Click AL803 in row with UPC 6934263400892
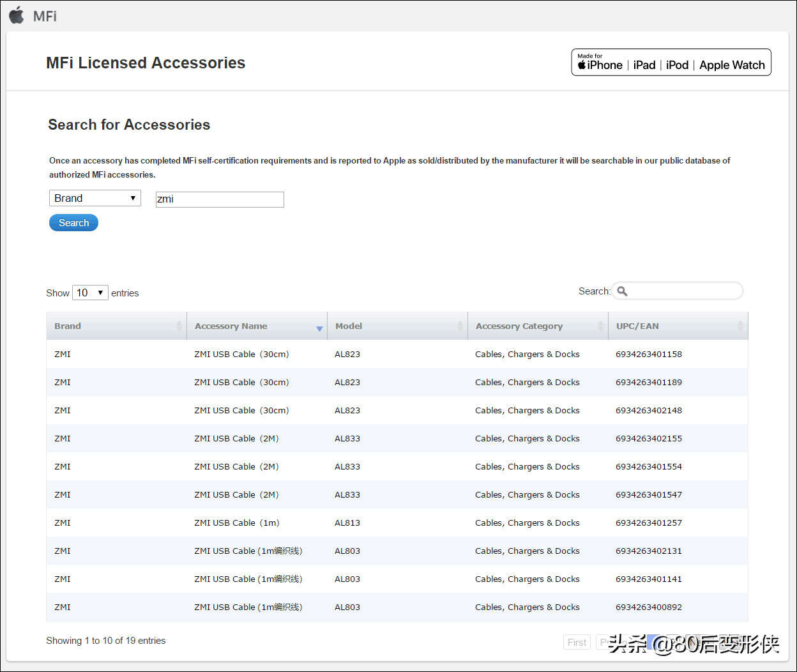797x672 pixels. [347, 607]
